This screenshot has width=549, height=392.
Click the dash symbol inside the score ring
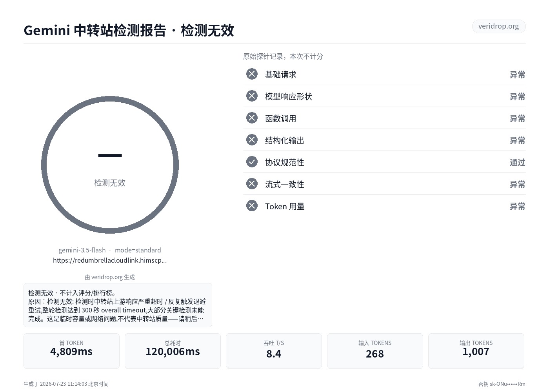110,156
